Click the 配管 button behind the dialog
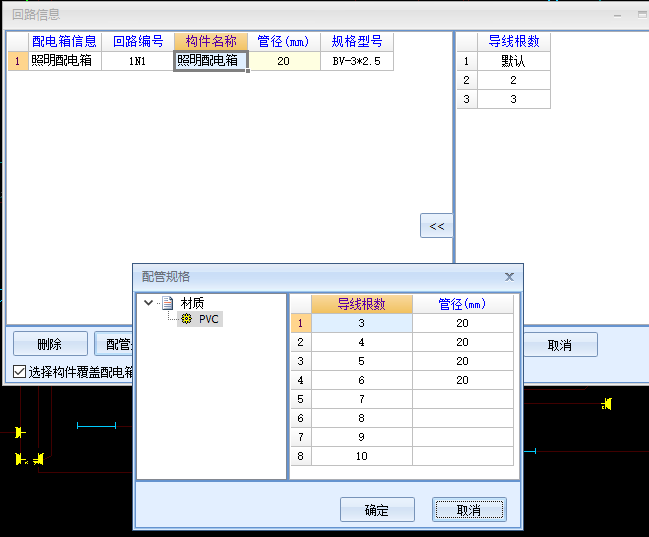Screen dimensions: 649x537 click(x=114, y=344)
